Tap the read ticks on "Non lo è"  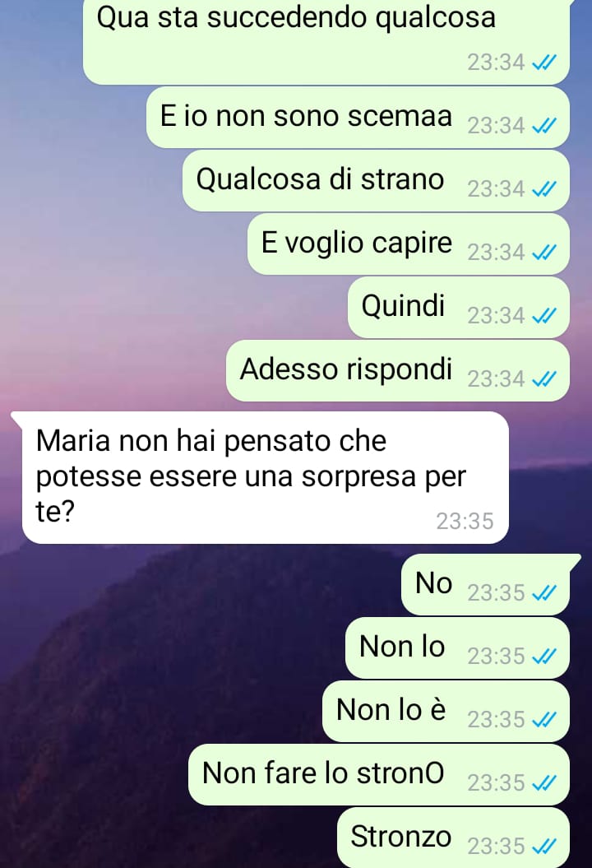[543, 720]
